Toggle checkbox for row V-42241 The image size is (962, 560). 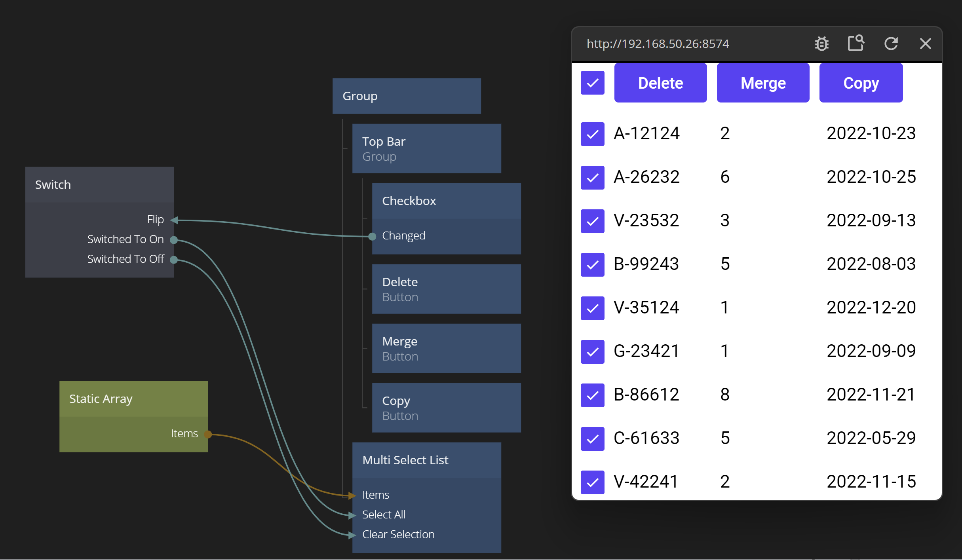coord(592,482)
